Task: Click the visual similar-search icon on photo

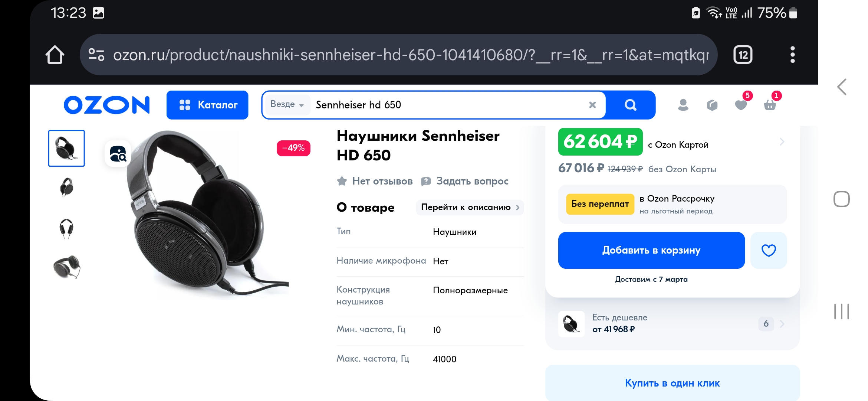Action: [118, 153]
